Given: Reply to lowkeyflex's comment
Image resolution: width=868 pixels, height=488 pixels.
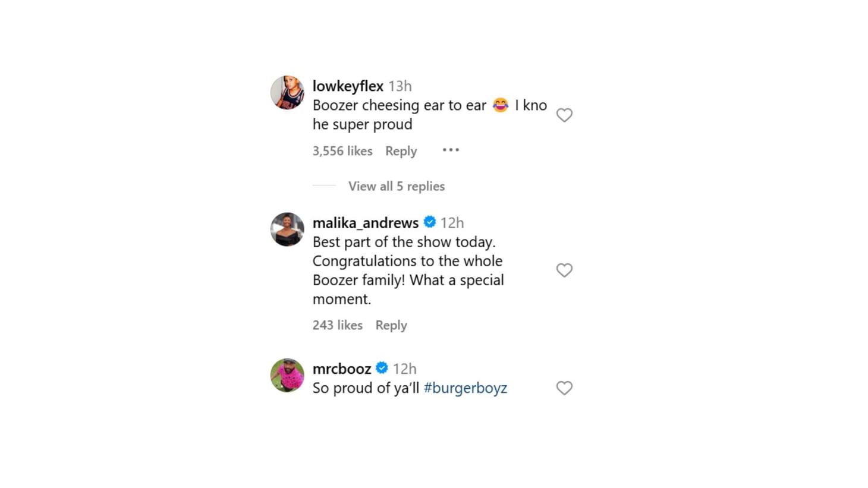Looking at the screenshot, I should tap(401, 151).
